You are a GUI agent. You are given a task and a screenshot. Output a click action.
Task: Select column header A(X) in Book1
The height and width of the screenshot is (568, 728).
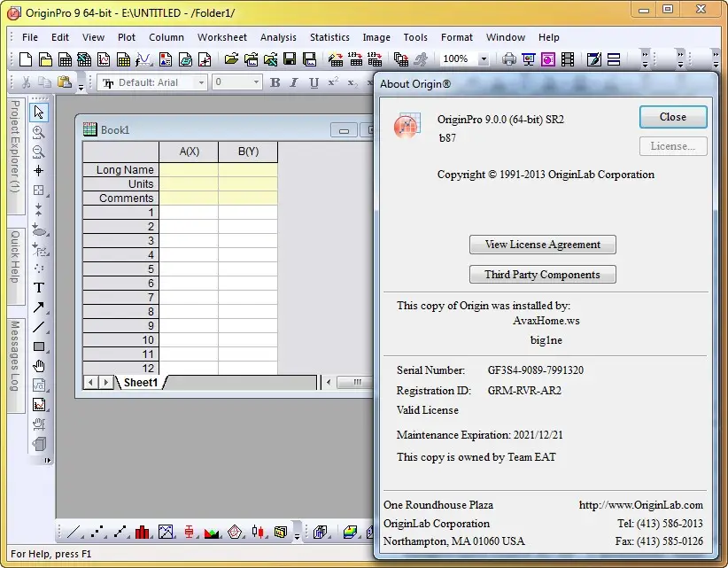(189, 152)
